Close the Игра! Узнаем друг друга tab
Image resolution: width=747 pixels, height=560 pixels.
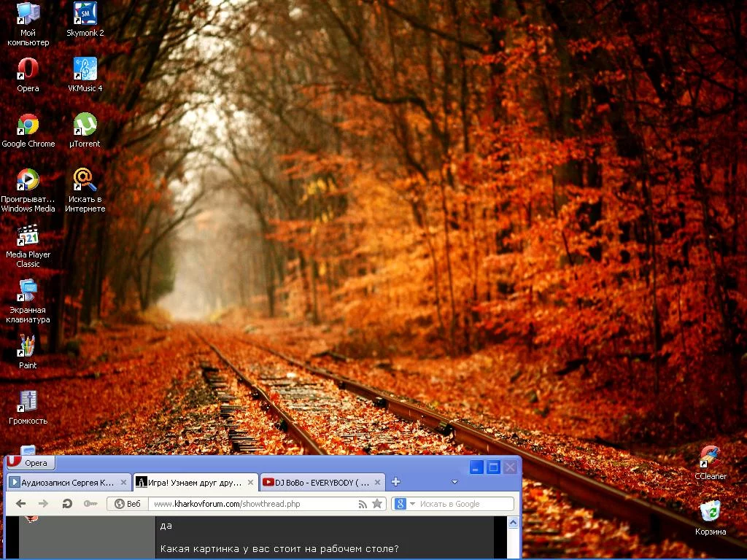(x=251, y=483)
